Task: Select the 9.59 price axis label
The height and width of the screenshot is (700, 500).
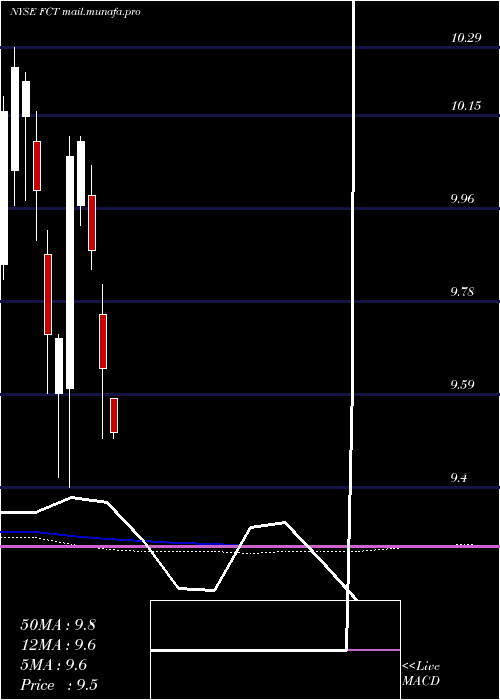Action: coord(462,384)
